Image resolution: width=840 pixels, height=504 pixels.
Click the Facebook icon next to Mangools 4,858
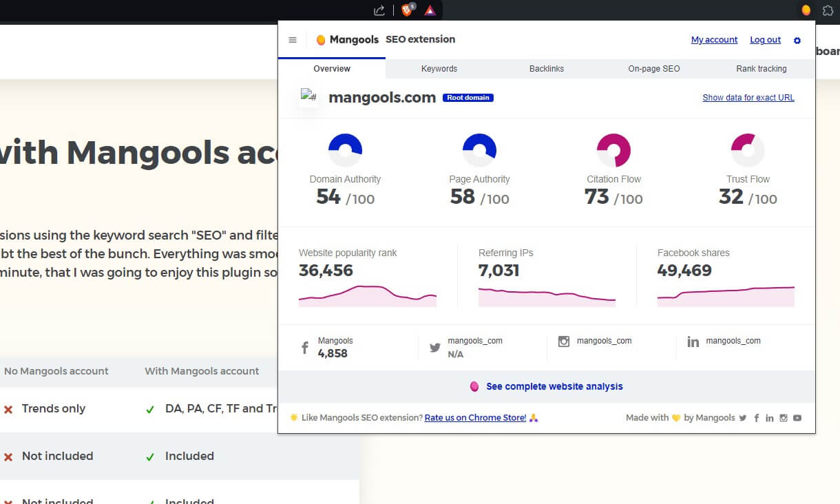coord(305,348)
